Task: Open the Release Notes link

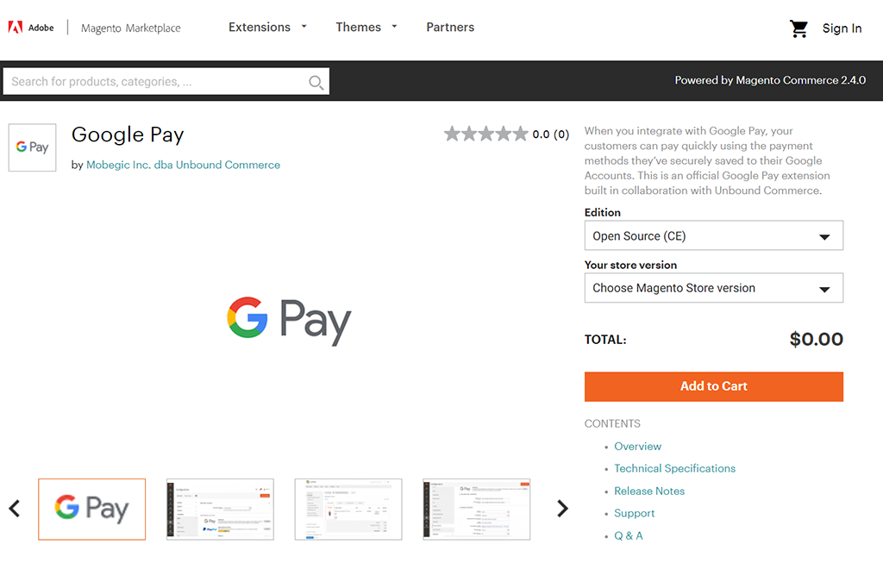Action: click(x=649, y=491)
